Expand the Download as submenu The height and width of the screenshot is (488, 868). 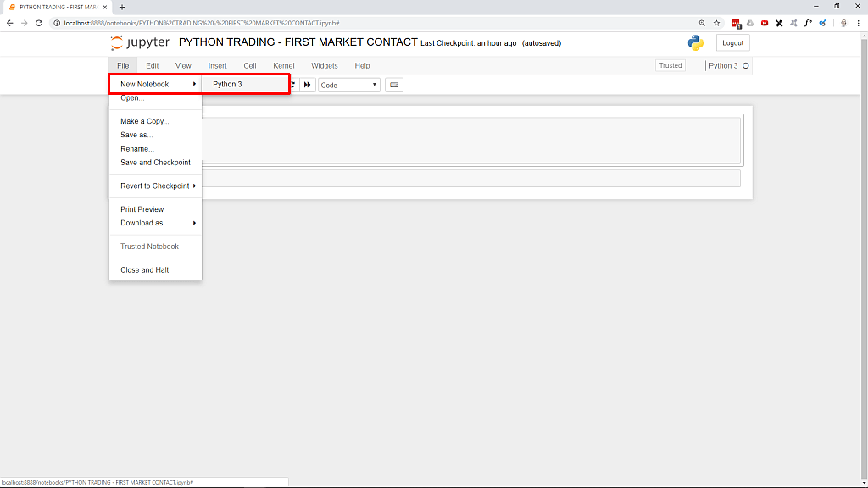[x=155, y=223]
